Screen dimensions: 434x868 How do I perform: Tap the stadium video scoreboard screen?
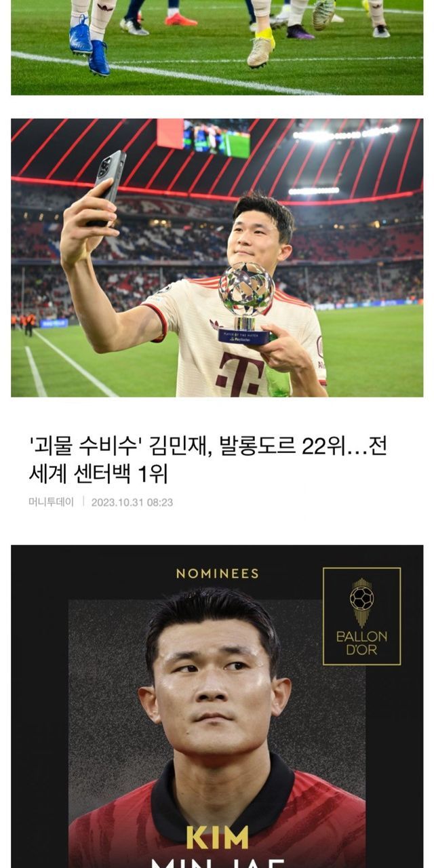tap(216, 138)
